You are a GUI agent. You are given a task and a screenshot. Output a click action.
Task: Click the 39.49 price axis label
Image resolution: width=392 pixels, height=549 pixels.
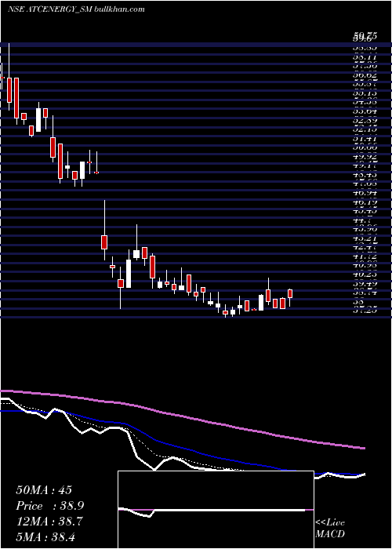[x=365, y=284]
